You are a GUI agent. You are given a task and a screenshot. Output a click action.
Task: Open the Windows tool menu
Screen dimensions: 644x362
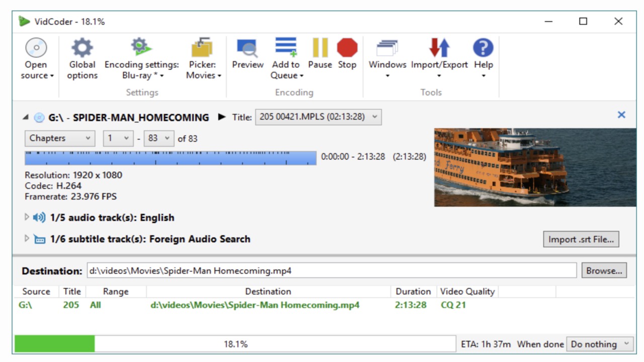387,59
